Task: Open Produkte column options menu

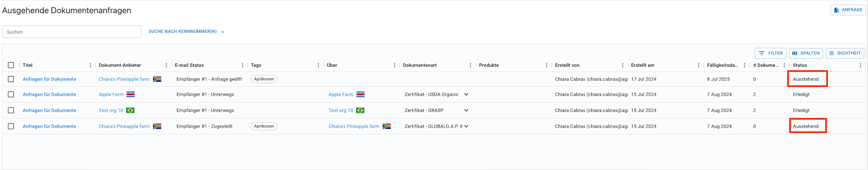Action: pyautogui.click(x=546, y=65)
